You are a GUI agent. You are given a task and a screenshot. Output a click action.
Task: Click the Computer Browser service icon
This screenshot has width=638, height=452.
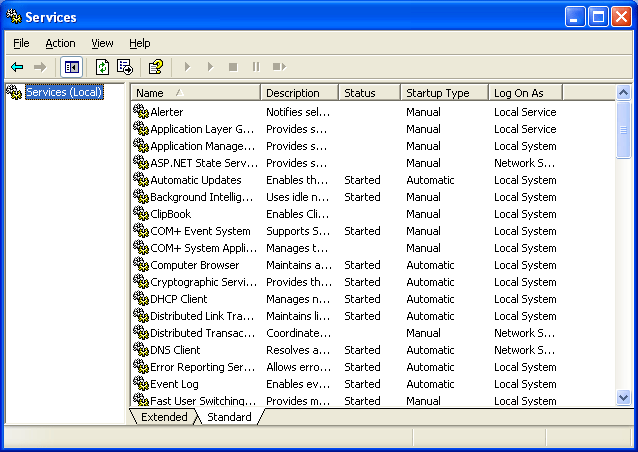(141, 265)
